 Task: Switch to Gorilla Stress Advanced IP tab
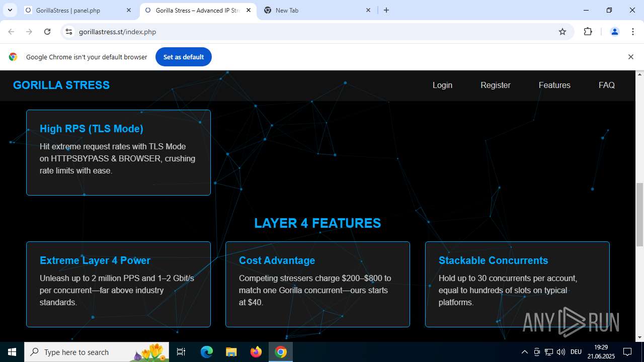click(x=198, y=10)
